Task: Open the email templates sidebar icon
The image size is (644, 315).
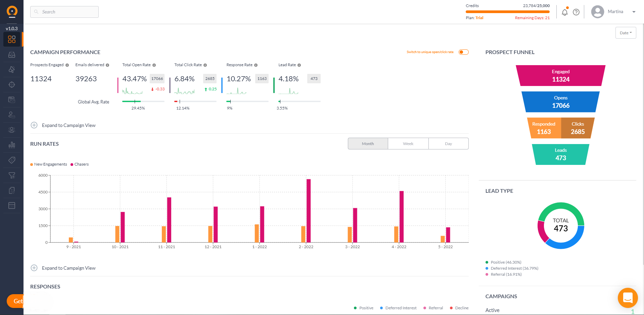Action: pos(12,100)
